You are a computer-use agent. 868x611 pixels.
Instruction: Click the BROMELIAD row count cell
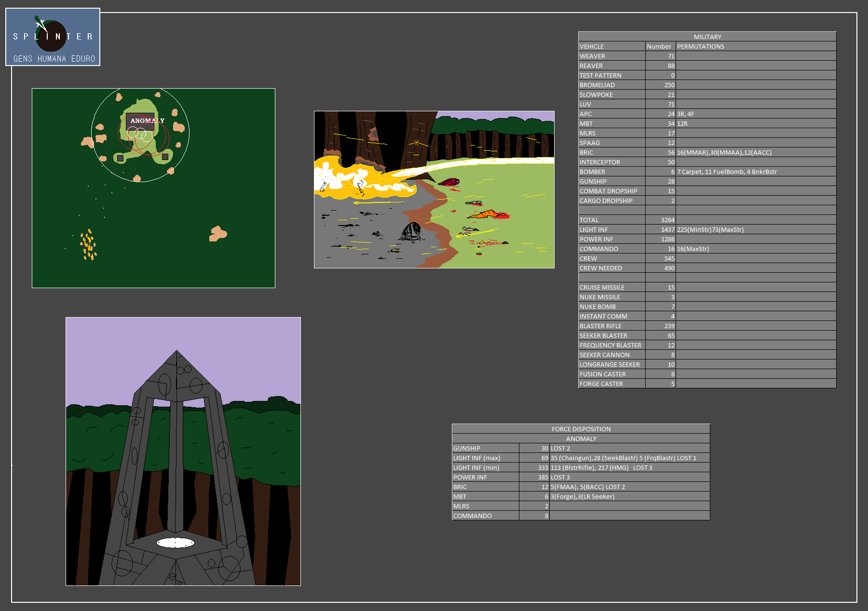pyautogui.click(x=660, y=85)
